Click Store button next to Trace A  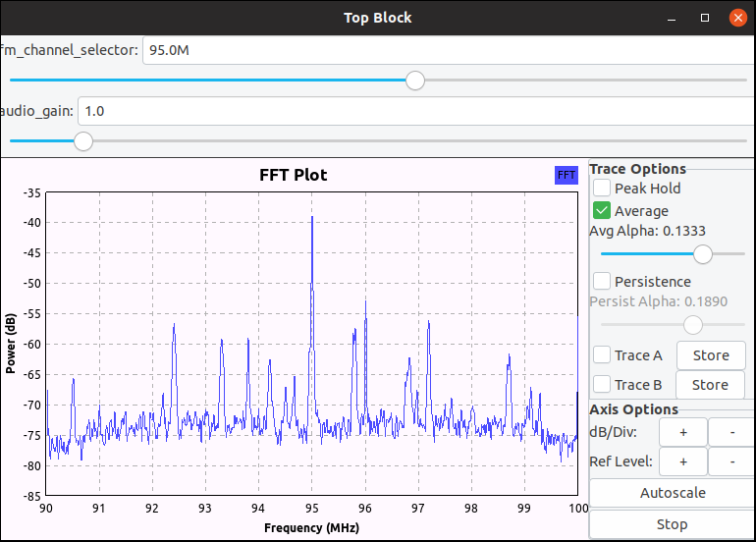tap(711, 355)
